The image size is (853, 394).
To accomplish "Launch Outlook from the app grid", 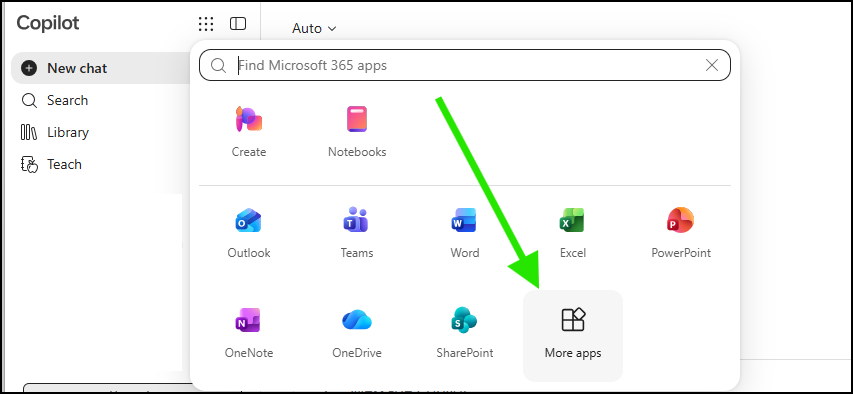I will tap(249, 233).
